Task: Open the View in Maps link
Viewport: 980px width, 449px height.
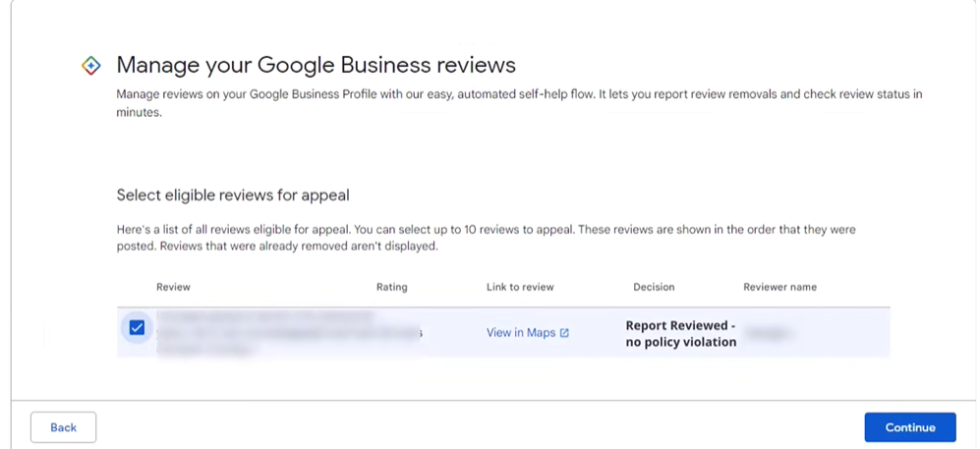Action: point(521,333)
